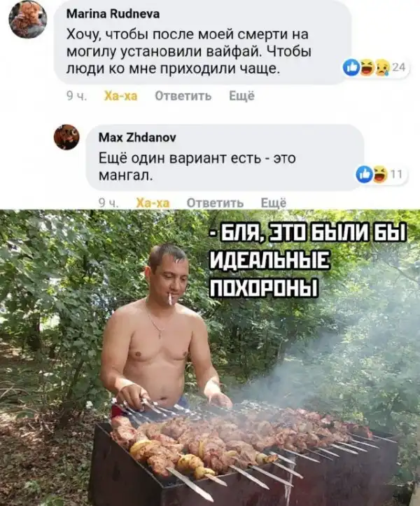Screen dimensions: 420x506
Task: Open the barbecue grill photo
Action: (x=210, y=357)
